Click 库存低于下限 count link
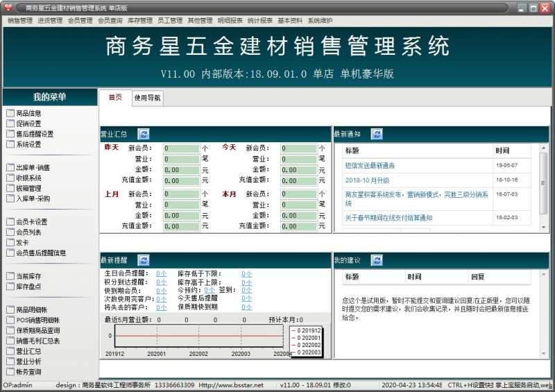 click(x=247, y=274)
